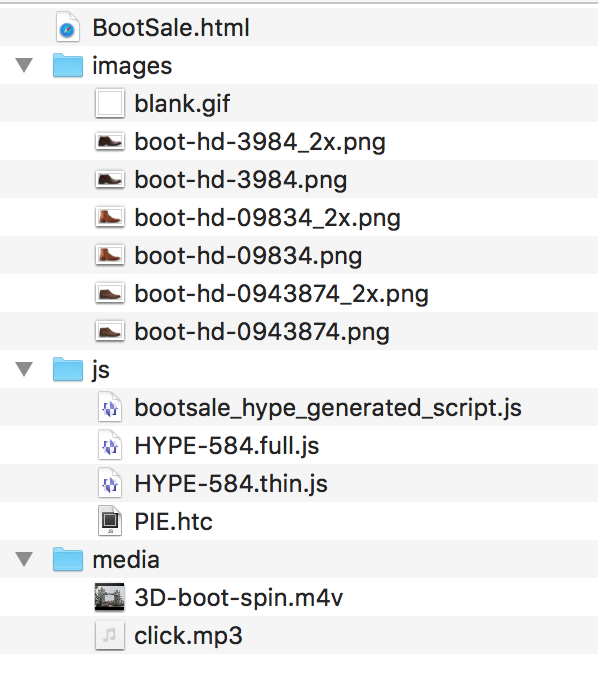Collapse the js folder disclosure triangle
This screenshot has height=674, width=598.
(x=24, y=370)
